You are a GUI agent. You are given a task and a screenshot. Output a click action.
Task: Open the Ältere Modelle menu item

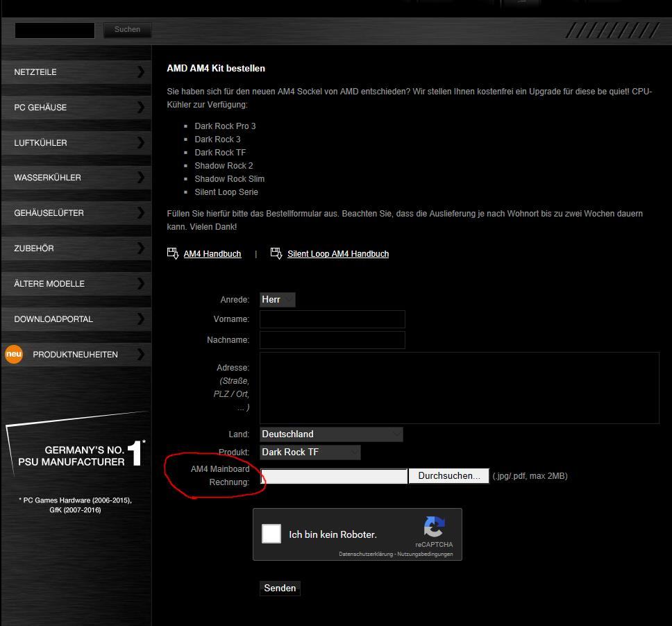(x=76, y=284)
